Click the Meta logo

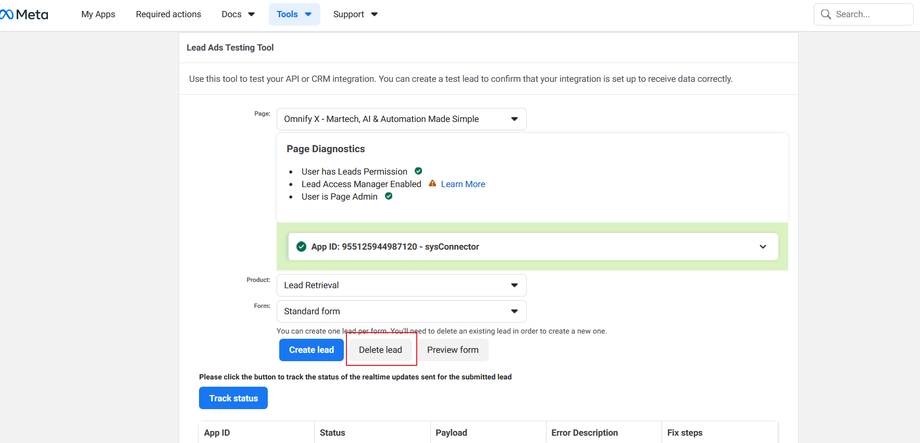point(24,15)
